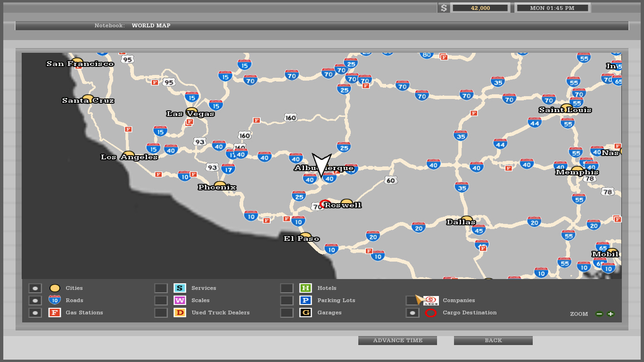
Task: Click the zoom out minus button
Action: click(x=599, y=314)
